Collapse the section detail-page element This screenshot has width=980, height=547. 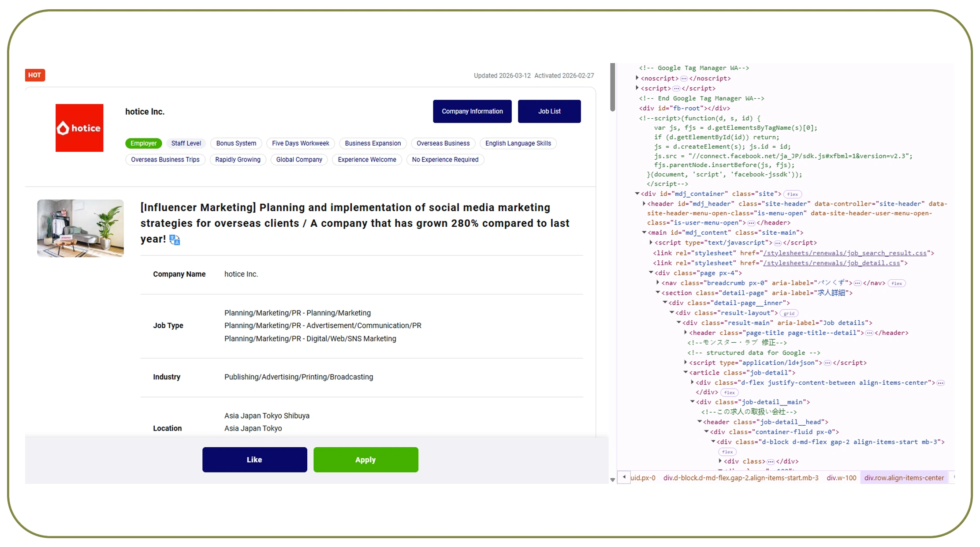coord(657,292)
